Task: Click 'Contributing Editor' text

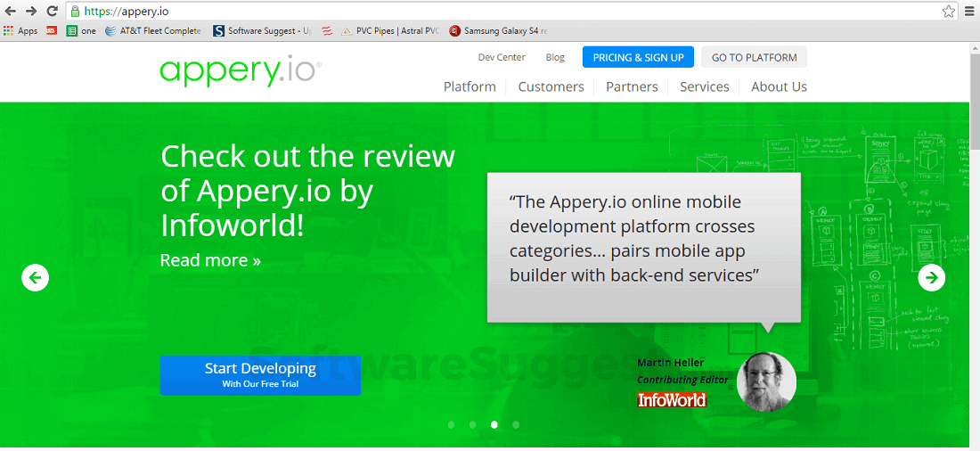Action: [x=682, y=380]
